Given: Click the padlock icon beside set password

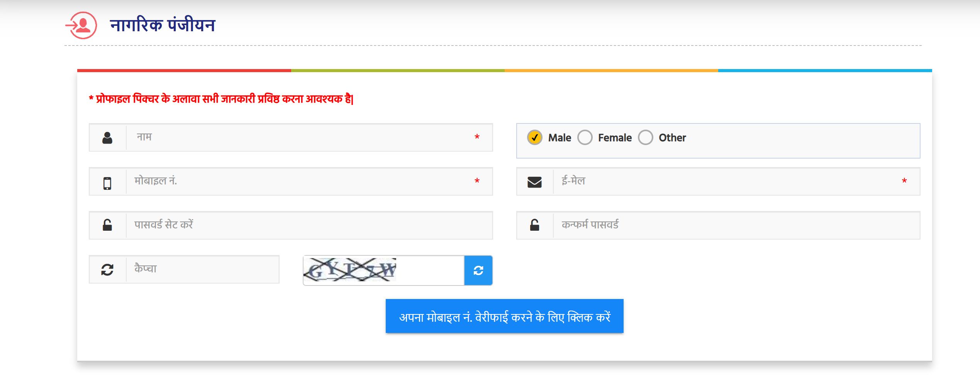Looking at the screenshot, I should point(107,225).
